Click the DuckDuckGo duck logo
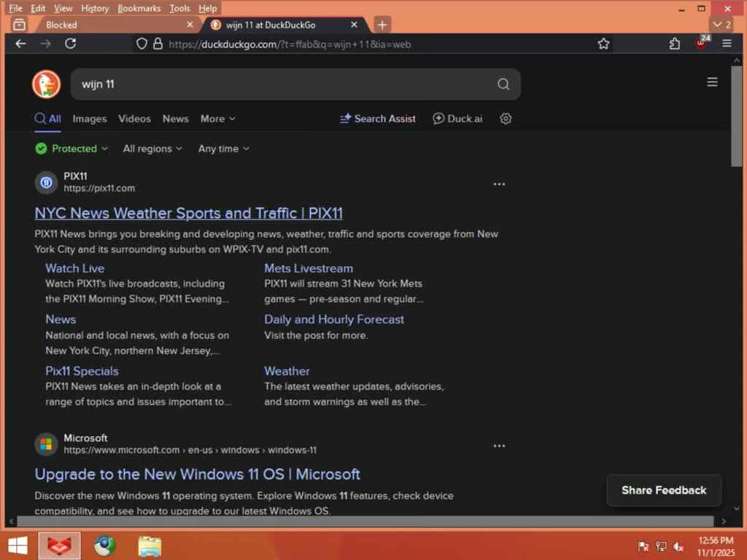 coord(46,85)
